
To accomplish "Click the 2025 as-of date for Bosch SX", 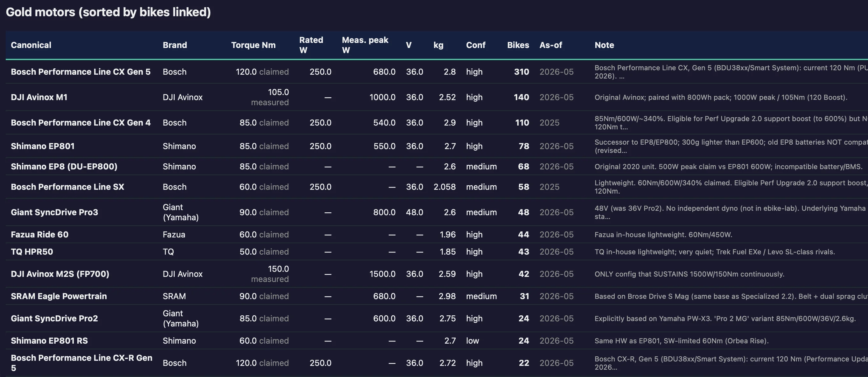I will point(549,187).
